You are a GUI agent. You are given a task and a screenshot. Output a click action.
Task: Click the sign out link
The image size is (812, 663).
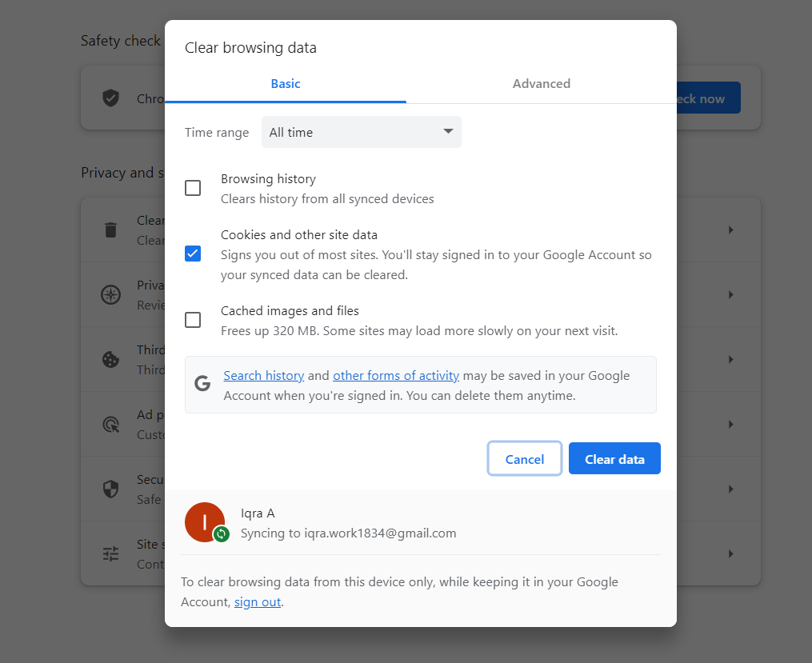coord(258,602)
